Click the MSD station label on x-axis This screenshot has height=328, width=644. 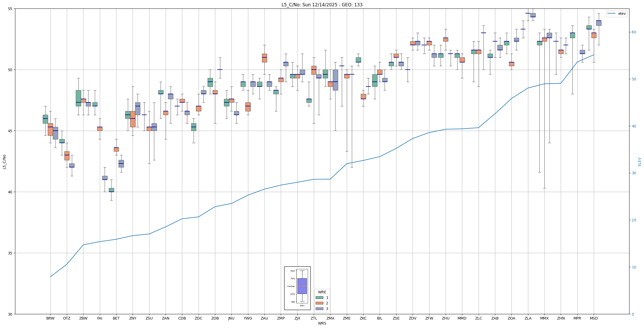[594, 318]
